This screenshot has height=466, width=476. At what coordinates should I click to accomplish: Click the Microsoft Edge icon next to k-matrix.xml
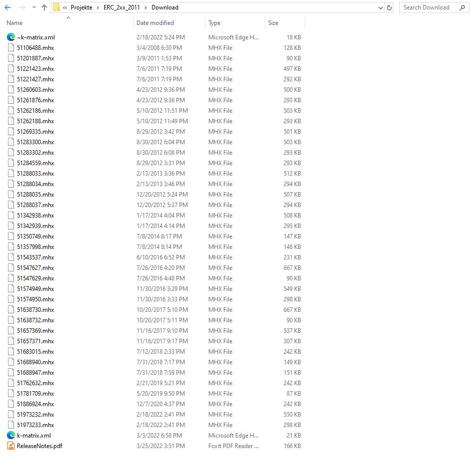(11, 435)
